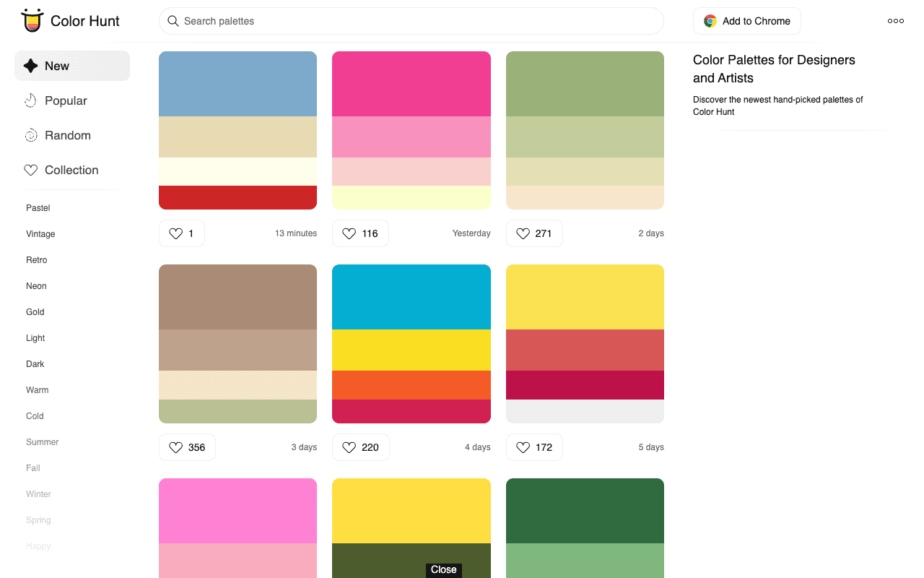The width and height of the screenshot is (924, 578).
Task: Like the newest blue palette
Action: [175, 233]
